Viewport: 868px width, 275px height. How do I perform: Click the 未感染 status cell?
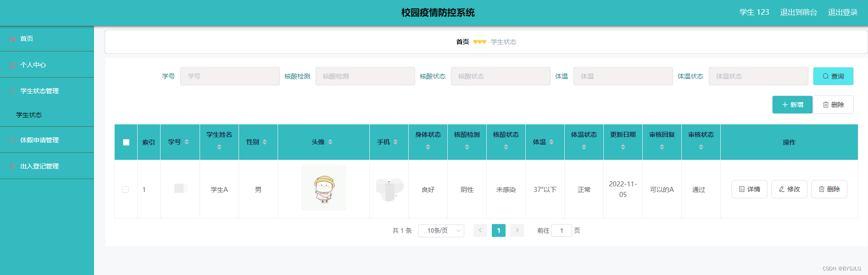[506, 190]
